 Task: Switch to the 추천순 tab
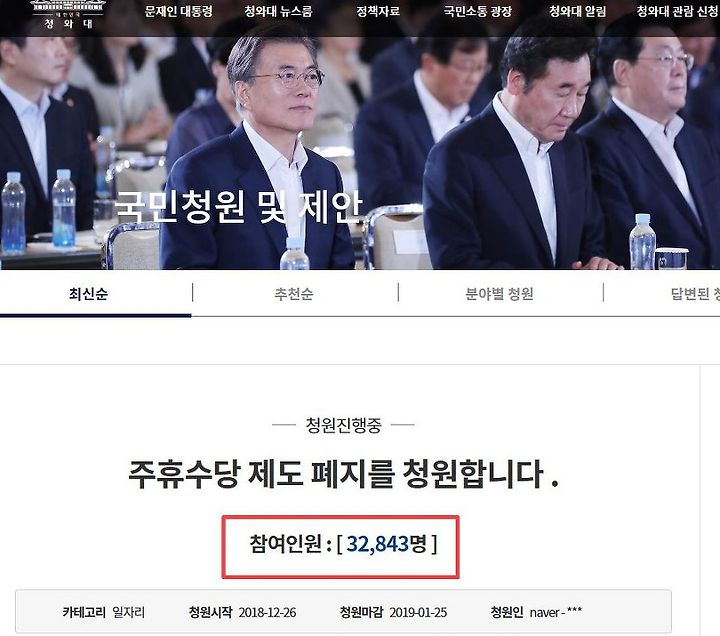point(294,293)
